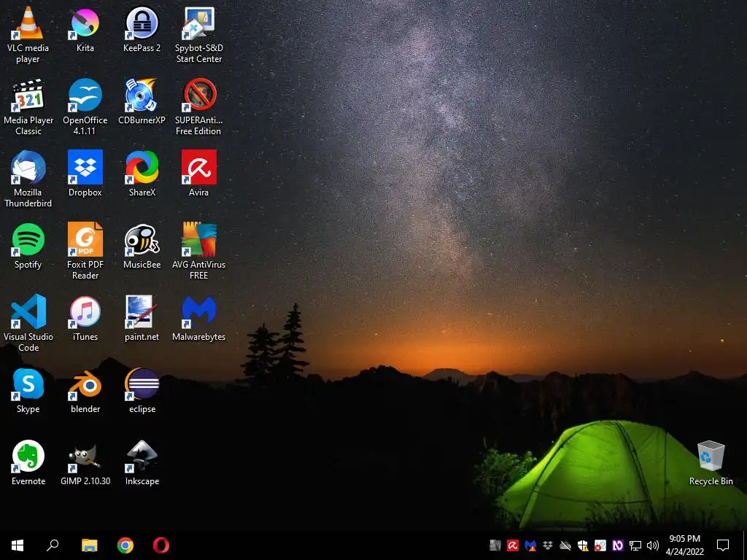
Task: Launch Google Chrome from taskbar
Action: (125, 545)
